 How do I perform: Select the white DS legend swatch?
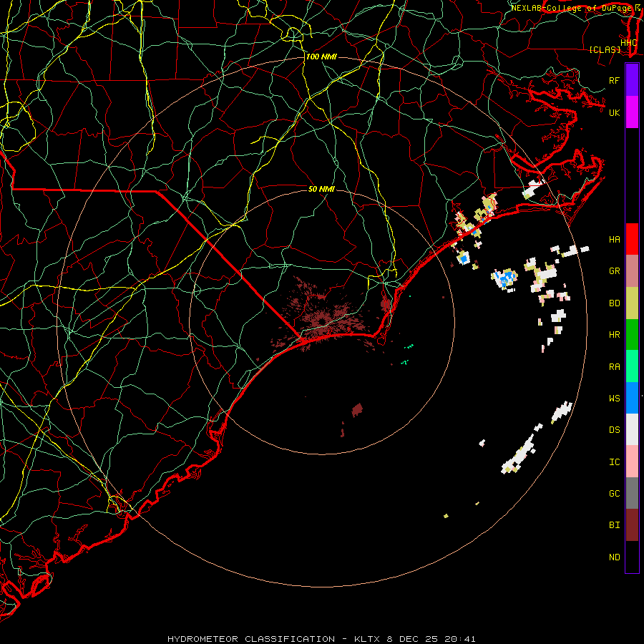click(x=632, y=429)
